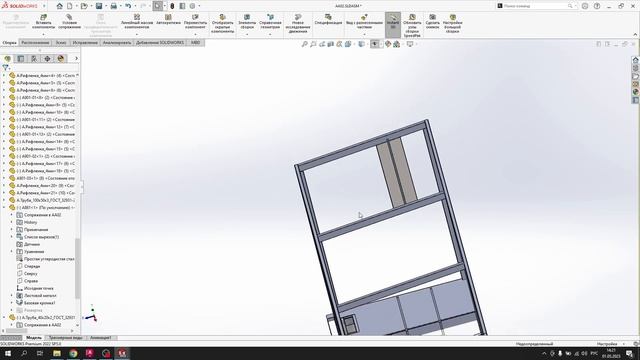Print the document
The image size is (640, 360).
click(113, 6)
